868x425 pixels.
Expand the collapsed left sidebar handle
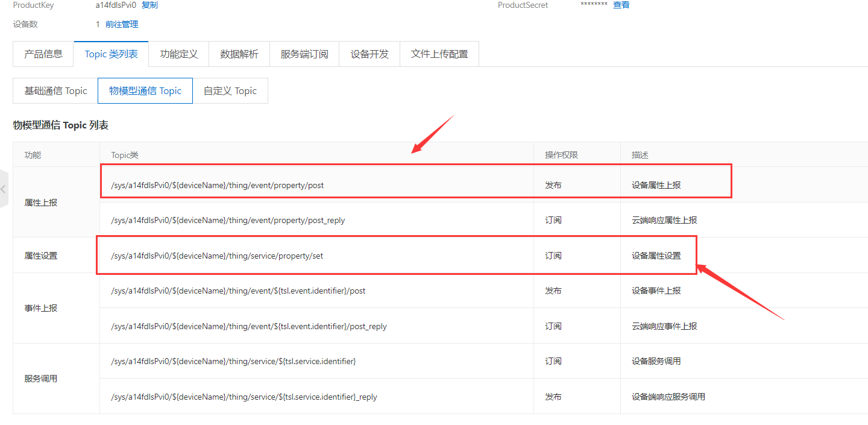[x=4, y=189]
